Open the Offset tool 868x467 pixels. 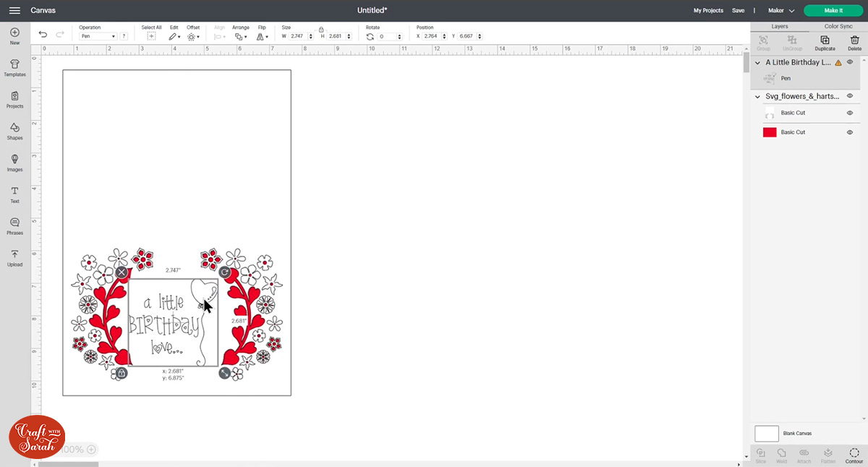(x=192, y=35)
